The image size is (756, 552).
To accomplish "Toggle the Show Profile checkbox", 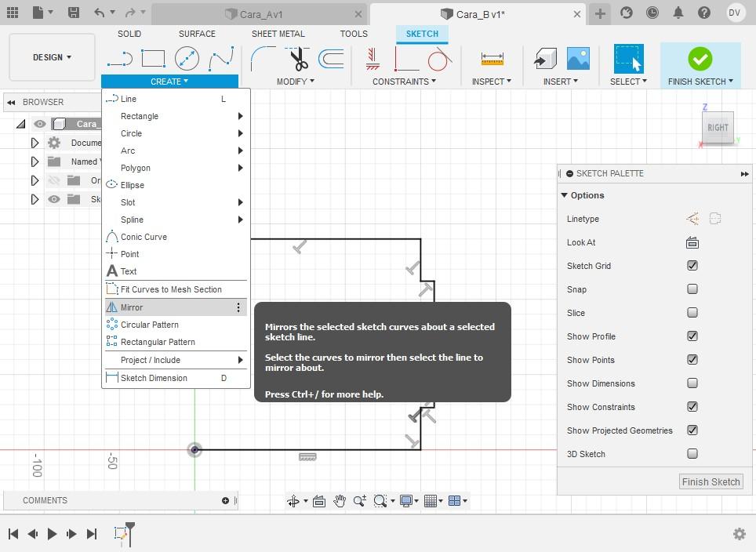I will pyautogui.click(x=692, y=336).
